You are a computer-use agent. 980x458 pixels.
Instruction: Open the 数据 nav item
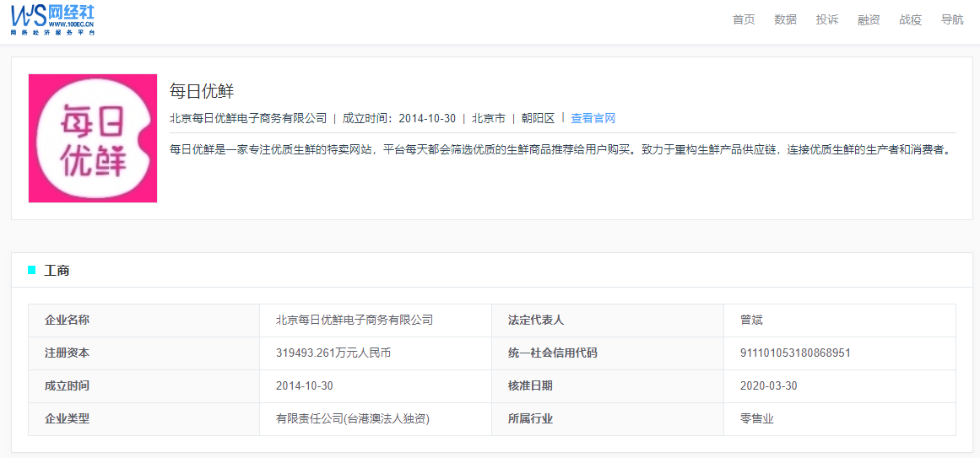786,19
